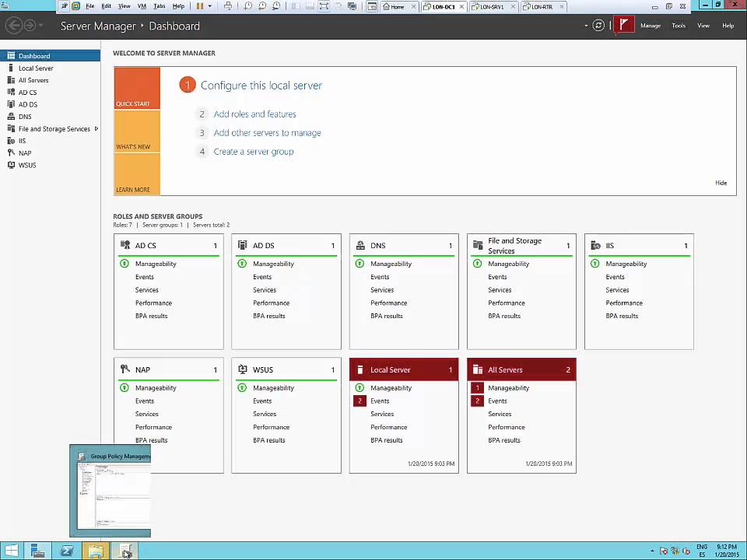Click the File and Storage Services tile icon
This screenshot has width=747, height=560.
(478, 245)
